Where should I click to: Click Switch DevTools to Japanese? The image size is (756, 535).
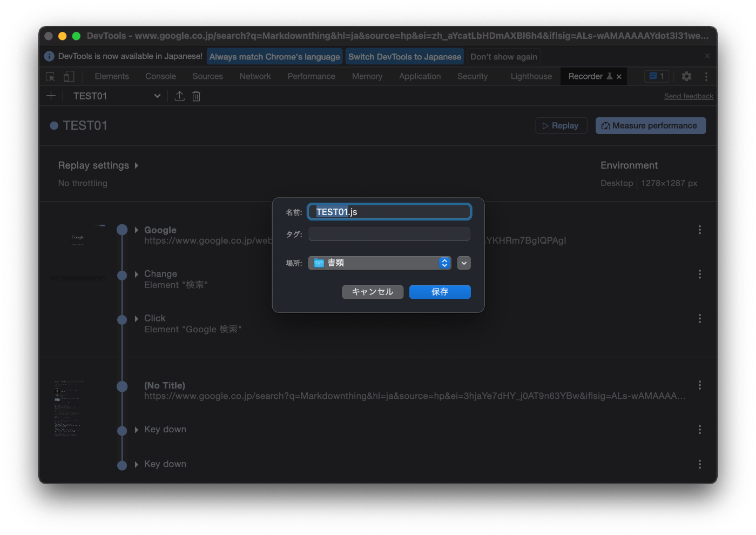tap(405, 56)
